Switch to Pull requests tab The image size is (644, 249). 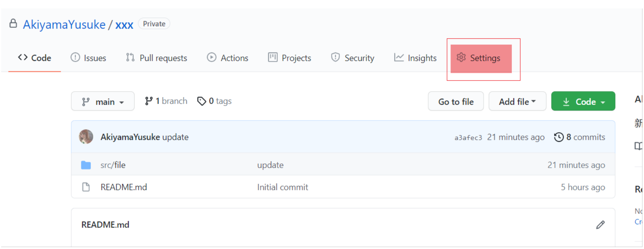tap(156, 58)
